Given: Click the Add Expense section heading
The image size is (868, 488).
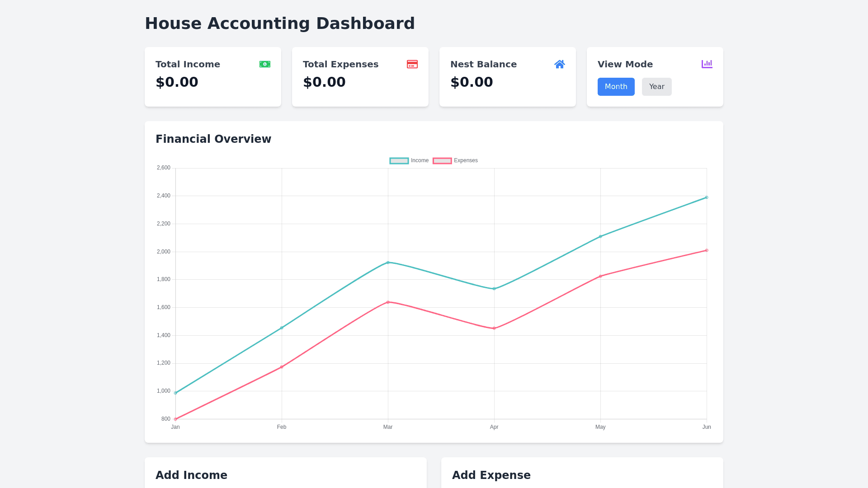Looking at the screenshot, I should pos(491,475).
